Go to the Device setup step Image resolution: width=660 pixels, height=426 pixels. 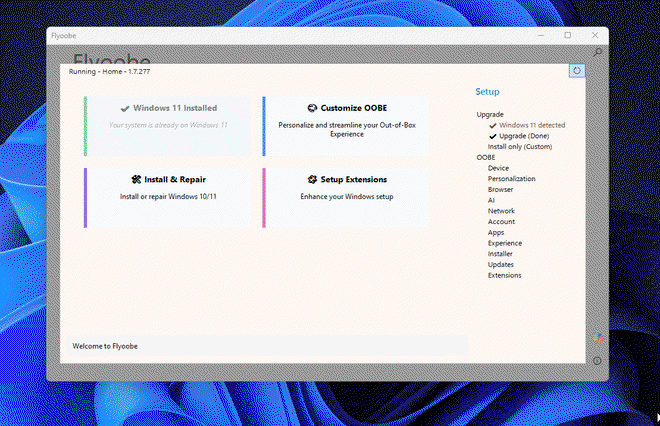pos(498,168)
